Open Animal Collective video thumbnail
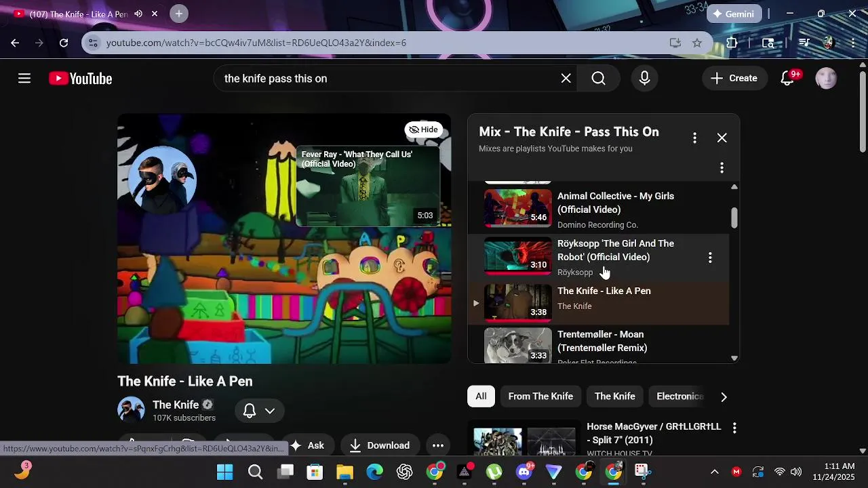The image size is (868, 488). 518,207
